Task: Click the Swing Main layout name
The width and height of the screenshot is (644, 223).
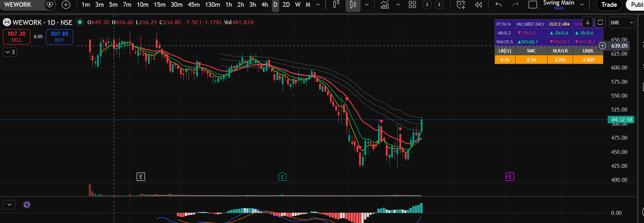Action: 558,3
